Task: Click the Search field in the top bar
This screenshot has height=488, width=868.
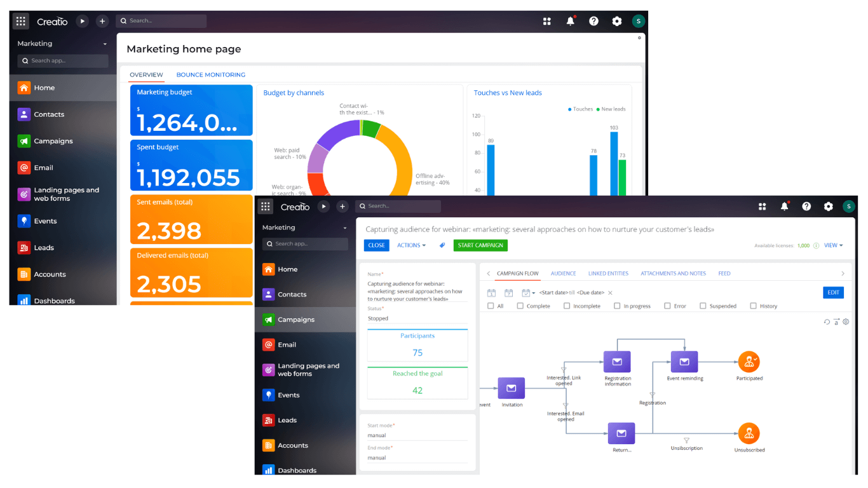Action: pyautogui.click(x=398, y=206)
